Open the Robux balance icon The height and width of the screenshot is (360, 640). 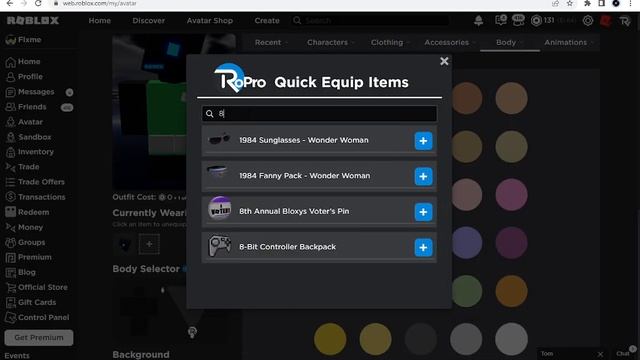536,20
